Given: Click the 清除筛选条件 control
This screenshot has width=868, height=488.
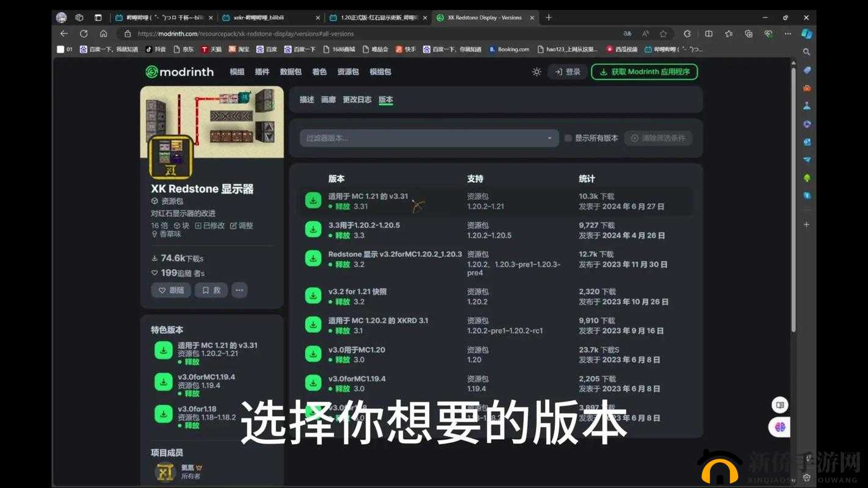Looking at the screenshot, I should 659,138.
